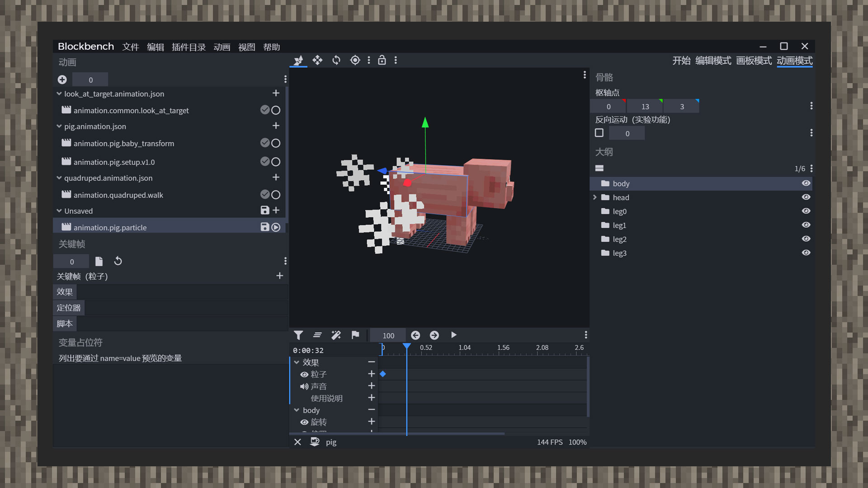Add animation to pig.animation.json file

(x=276, y=126)
